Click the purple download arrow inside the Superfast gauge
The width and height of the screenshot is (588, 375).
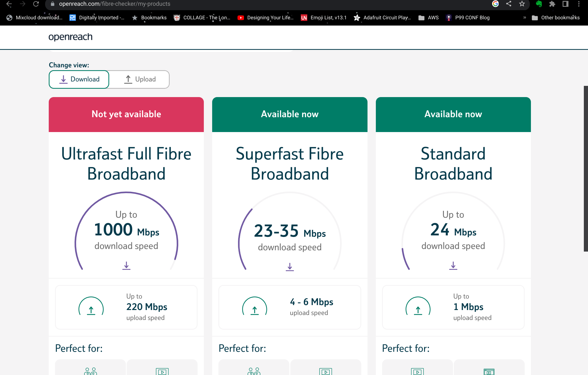click(x=290, y=267)
